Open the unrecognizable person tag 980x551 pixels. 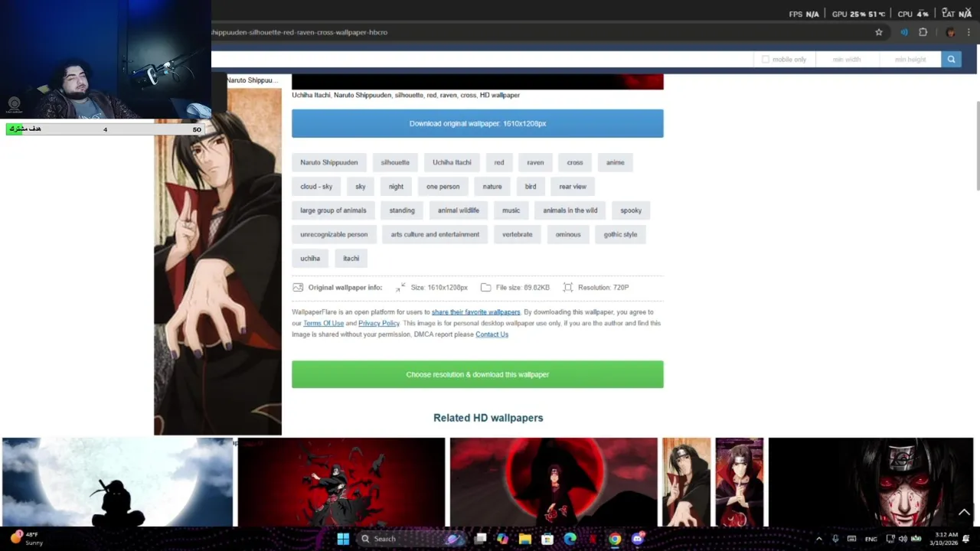[x=334, y=234]
